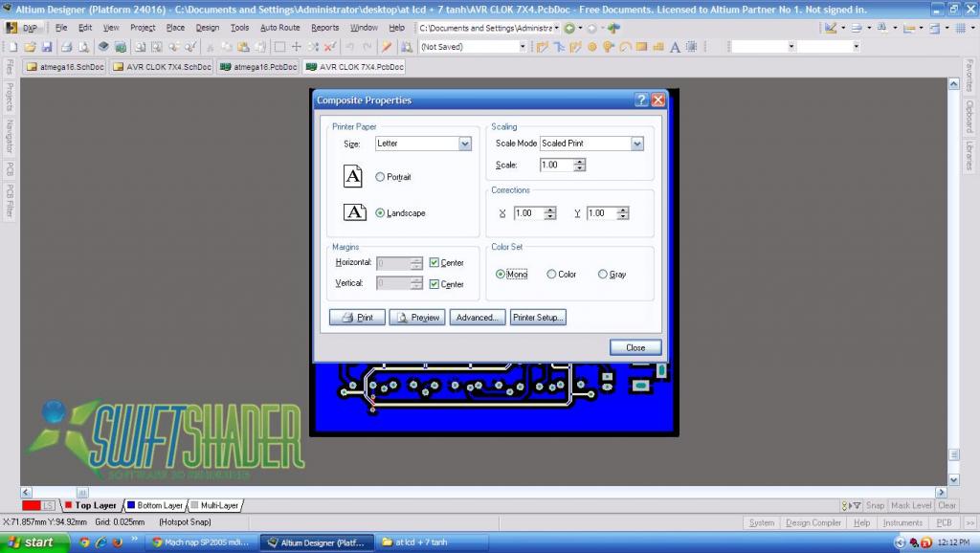Open the first empty combo box in toolbar
Viewport: 980px width, 553px height.
pyautogui.click(x=791, y=47)
